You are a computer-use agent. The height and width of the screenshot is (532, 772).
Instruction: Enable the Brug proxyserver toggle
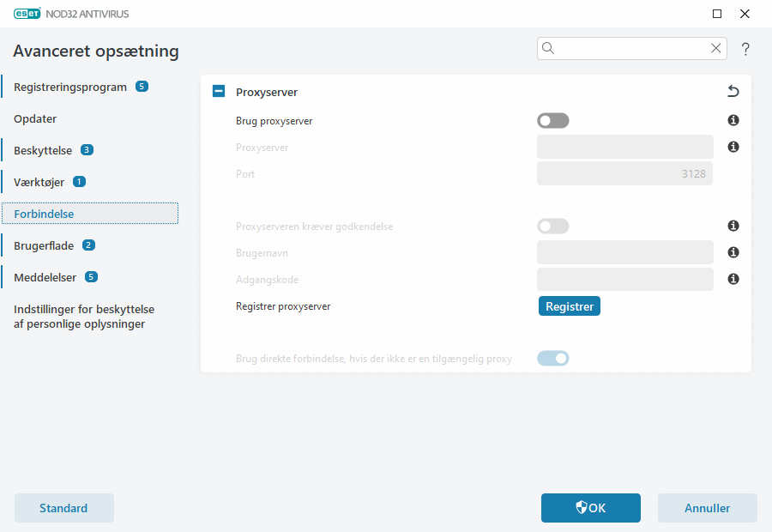click(x=552, y=120)
